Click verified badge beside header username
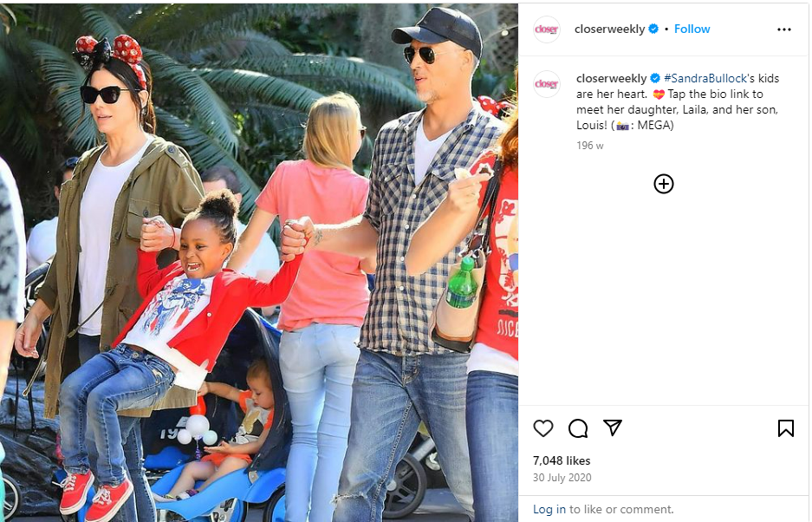The width and height of the screenshot is (812, 522). 653,29
